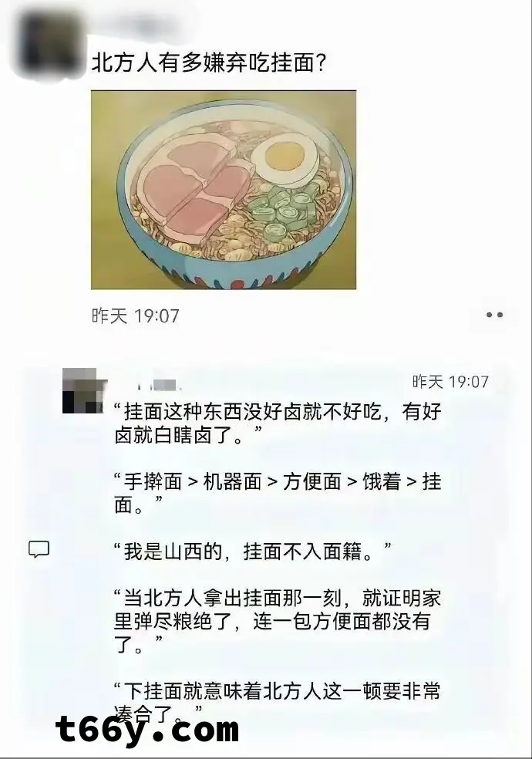The height and width of the screenshot is (759, 532).
Task: Click the post timestamp under the picture
Action: click(x=136, y=316)
